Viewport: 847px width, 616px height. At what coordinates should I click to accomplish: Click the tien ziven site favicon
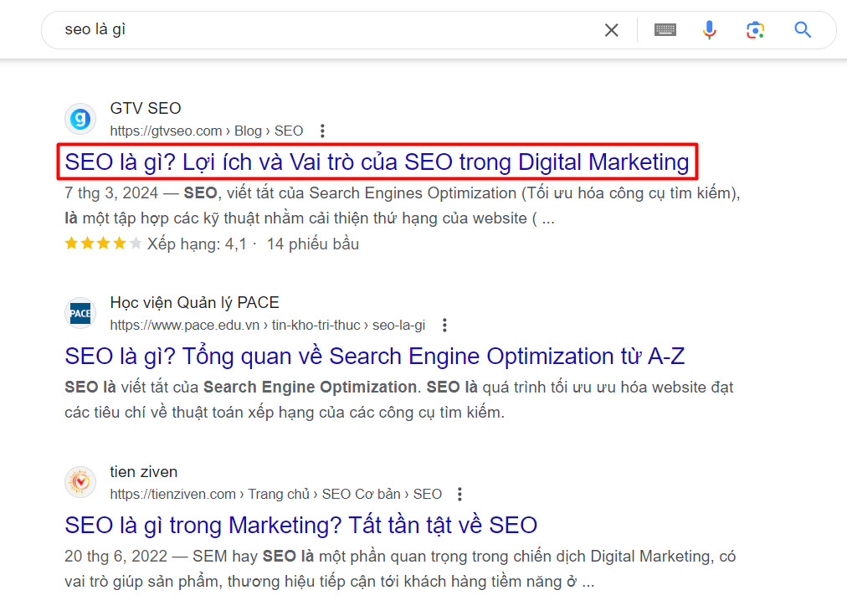pos(81,483)
